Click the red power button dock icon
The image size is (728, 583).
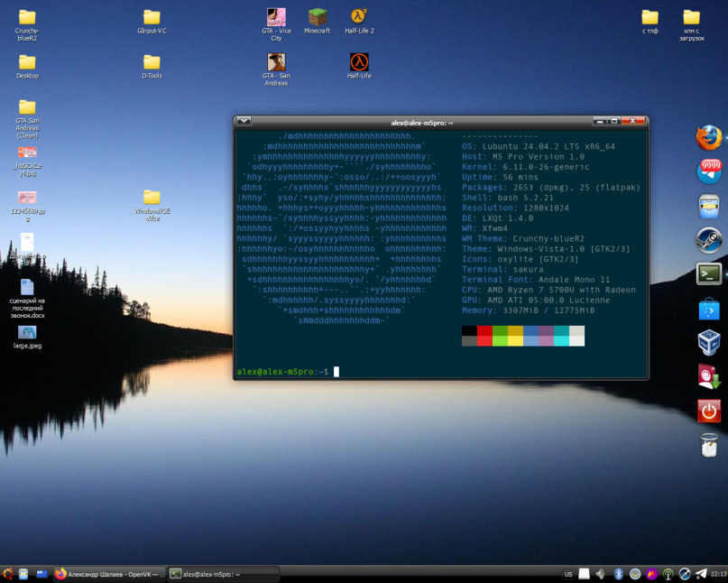[709, 411]
